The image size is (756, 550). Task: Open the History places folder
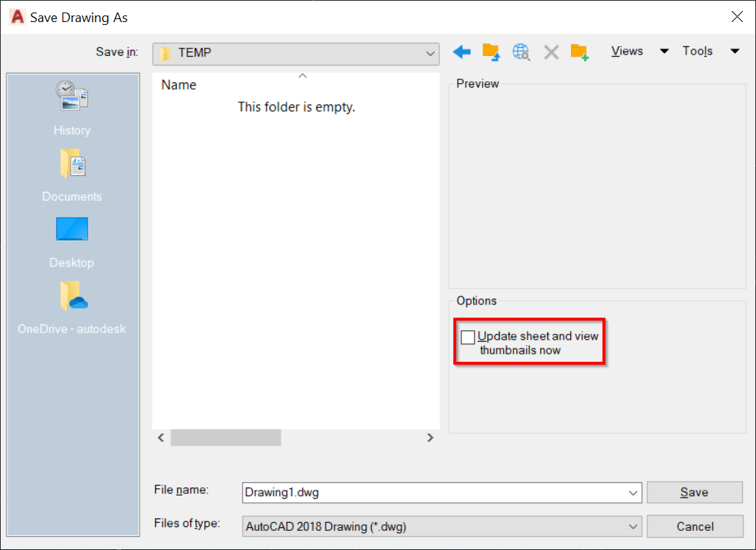pyautogui.click(x=71, y=103)
